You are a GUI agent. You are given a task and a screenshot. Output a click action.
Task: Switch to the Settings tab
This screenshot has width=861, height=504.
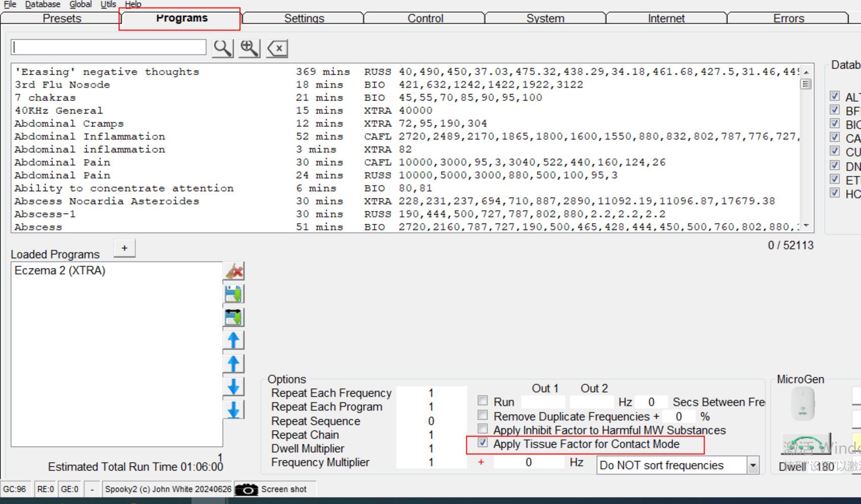pos(304,18)
